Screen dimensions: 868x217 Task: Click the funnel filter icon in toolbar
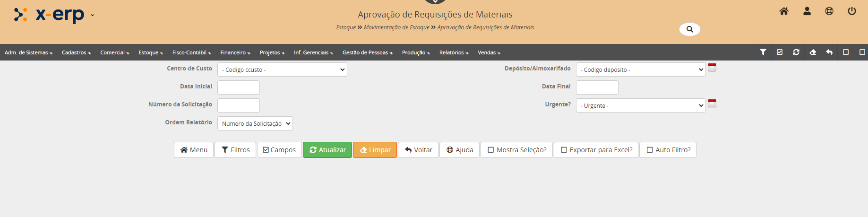pos(763,52)
